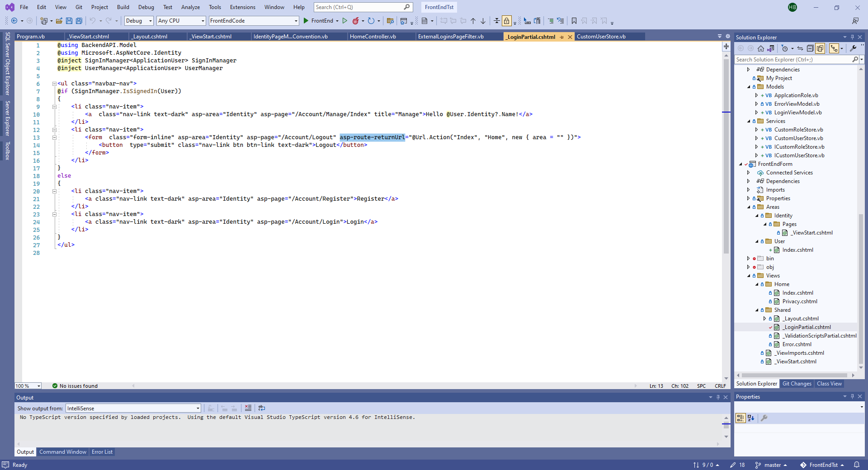Screen dimensions: 868x470
Task: Click the Find in Files icon
Action: click(391, 21)
